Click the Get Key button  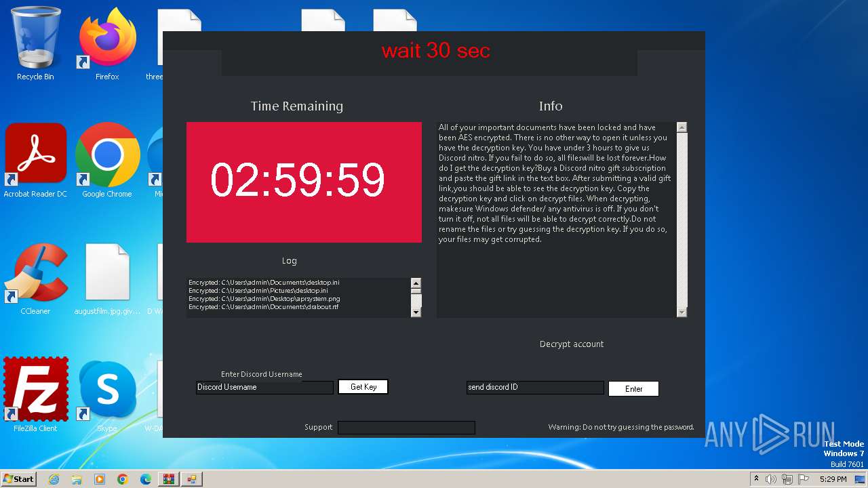point(363,387)
